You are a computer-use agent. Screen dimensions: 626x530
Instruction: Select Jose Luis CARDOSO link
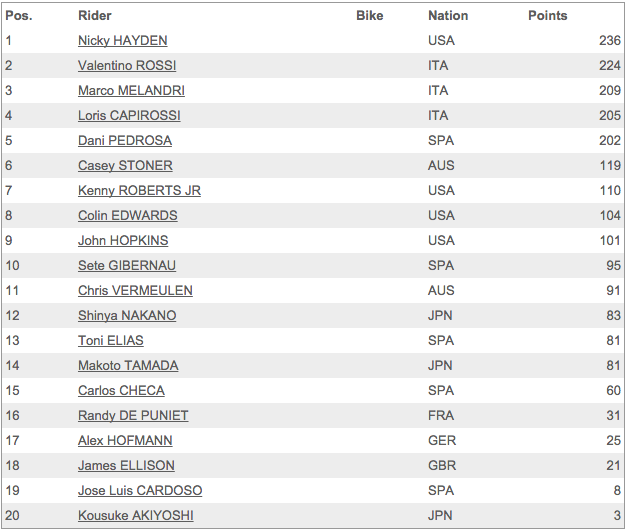click(x=140, y=491)
